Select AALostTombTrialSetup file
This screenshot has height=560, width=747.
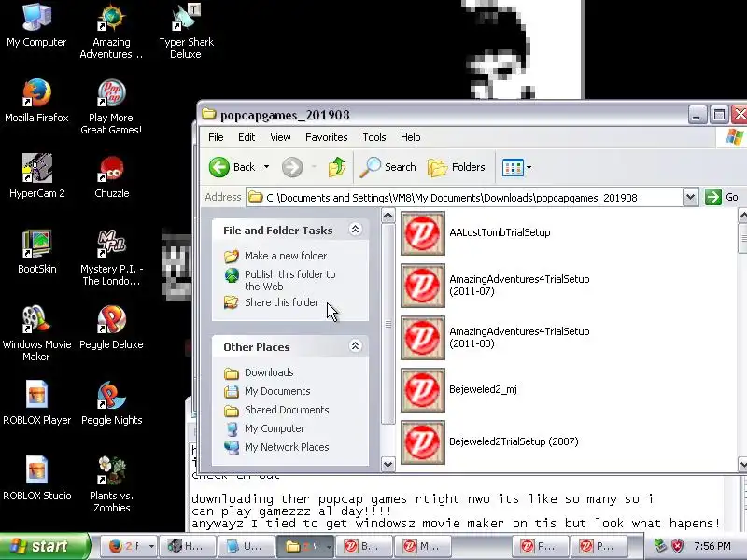475,232
